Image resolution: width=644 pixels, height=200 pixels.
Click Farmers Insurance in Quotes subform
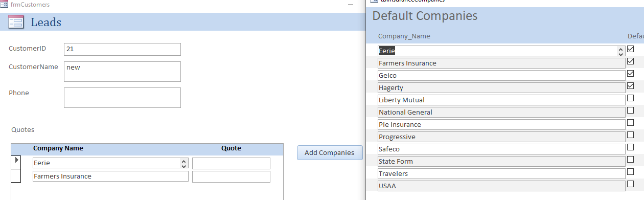click(110, 176)
